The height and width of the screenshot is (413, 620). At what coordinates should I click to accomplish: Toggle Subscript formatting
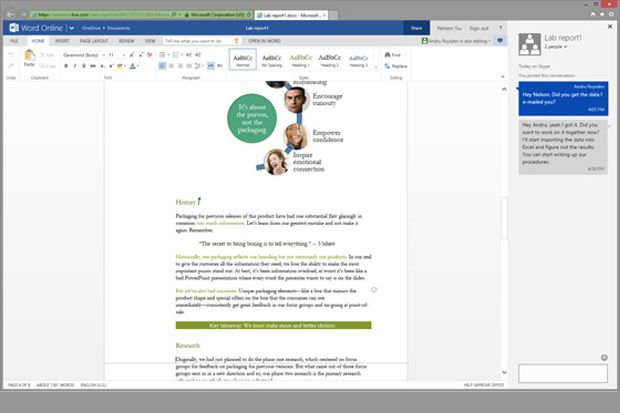[x=102, y=66]
